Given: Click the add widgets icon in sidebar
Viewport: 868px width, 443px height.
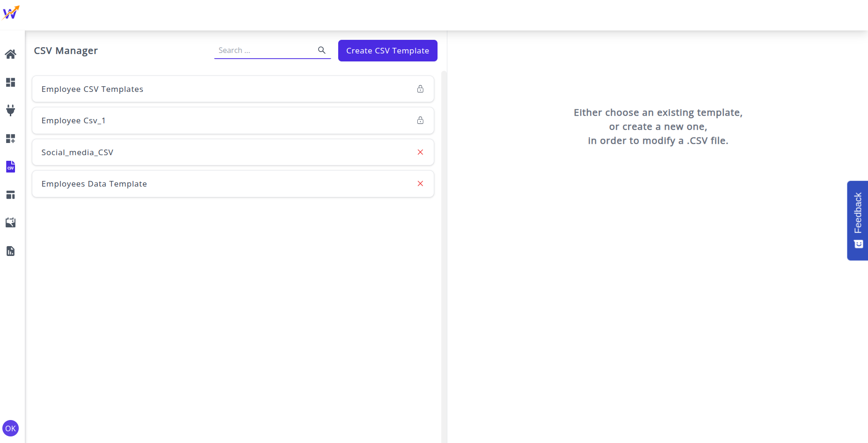Looking at the screenshot, I should coord(10,138).
